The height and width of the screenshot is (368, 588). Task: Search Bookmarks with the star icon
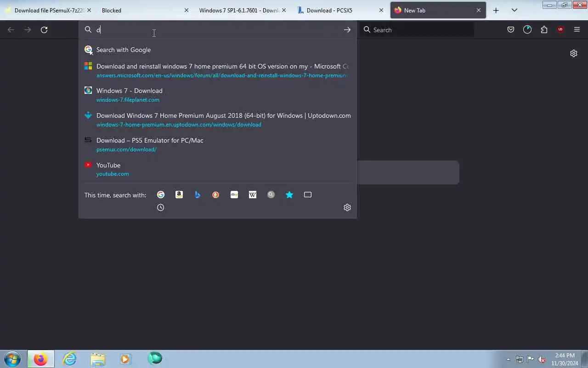click(x=289, y=195)
